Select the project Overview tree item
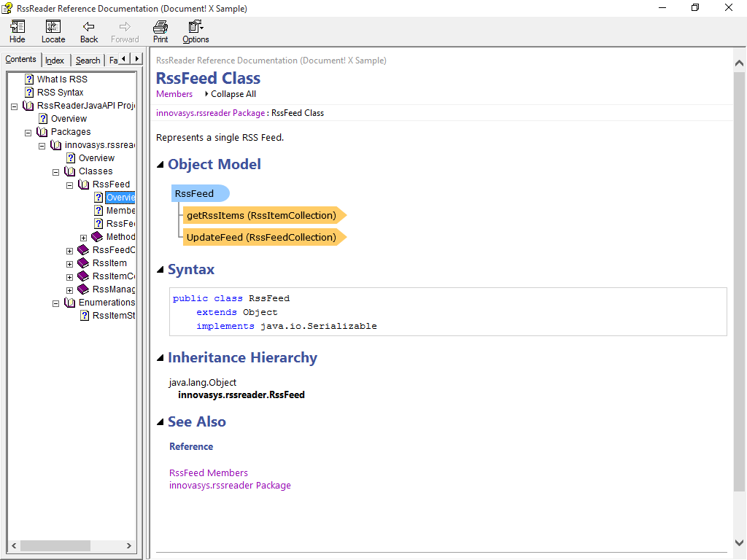 point(69,119)
